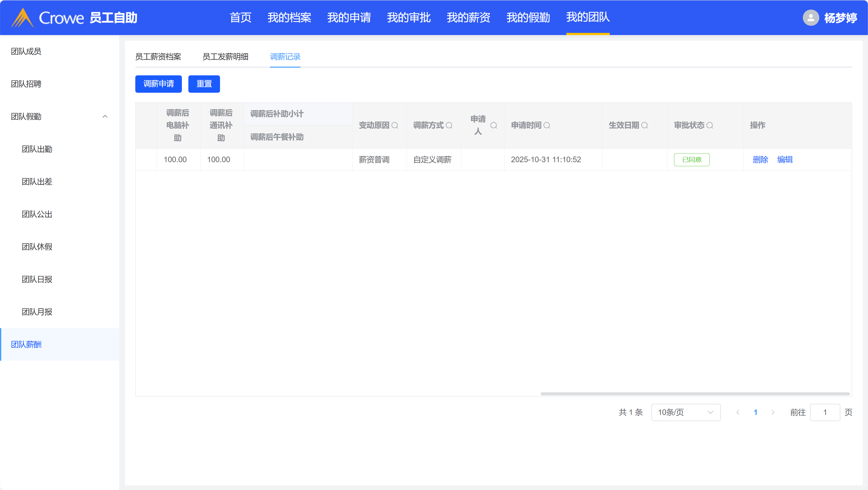Click search icon beside 调薪方式 column
The height and width of the screenshot is (490, 868).
[449, 125]
